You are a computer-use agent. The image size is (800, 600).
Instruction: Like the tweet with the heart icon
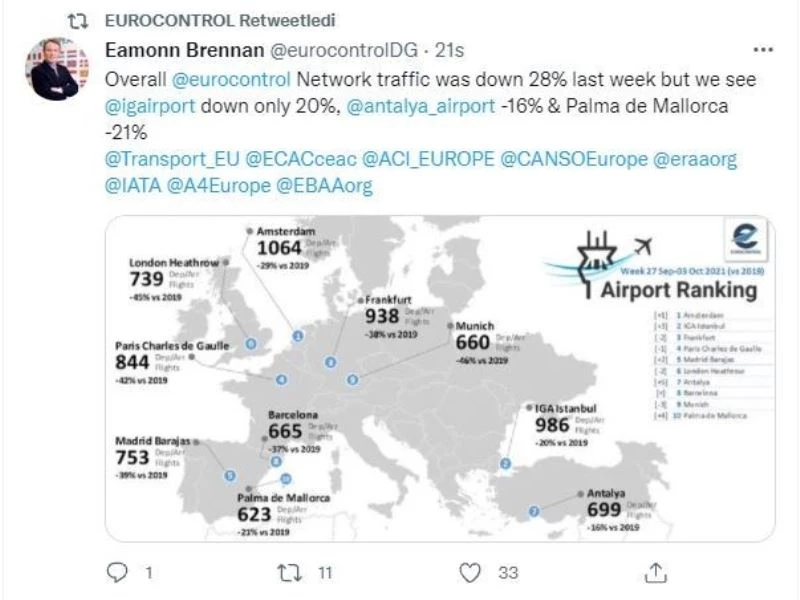(x=469, y=572)
